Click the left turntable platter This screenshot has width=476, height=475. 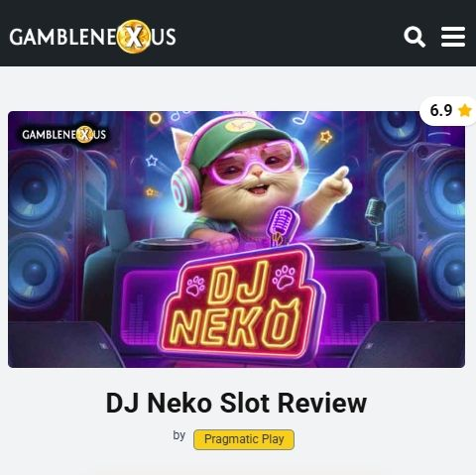tap(171, 243)
